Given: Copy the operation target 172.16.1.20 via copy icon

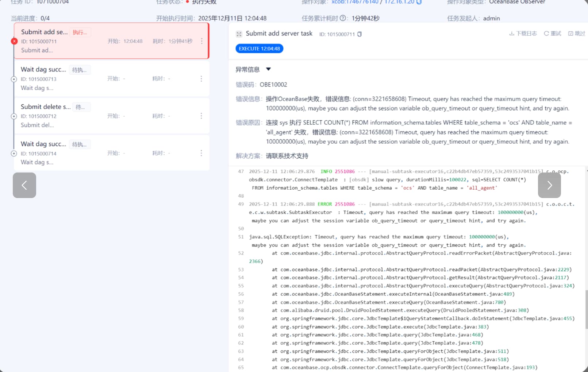Looking at the screenshot, I should pos(419,2).
